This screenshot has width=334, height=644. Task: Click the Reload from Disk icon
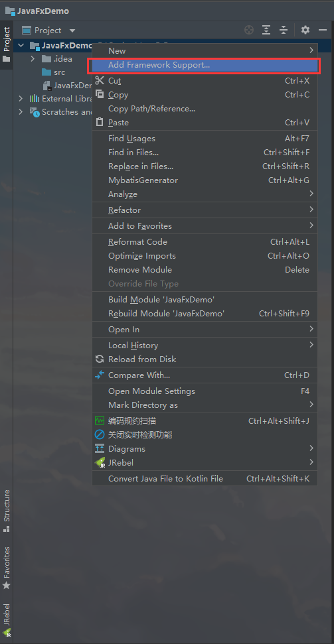click(x=100, y=359)
